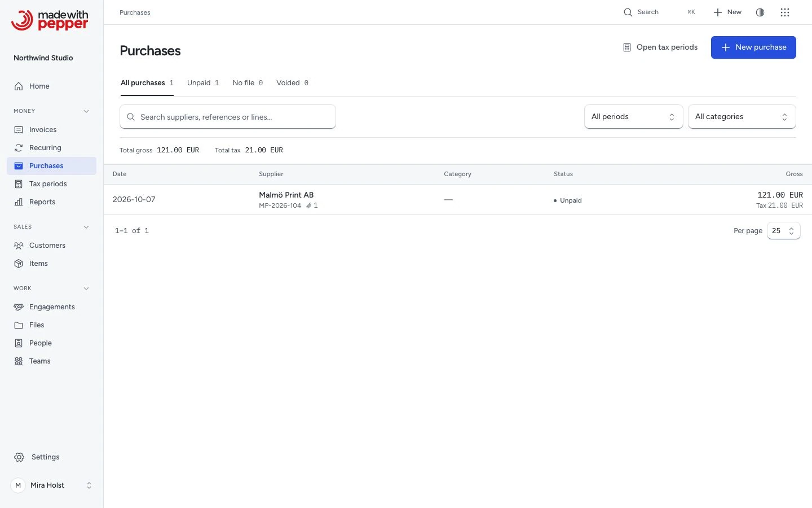Open the apps grid menu
Viewport: 812px width, 508px height.
coord(785,12)
